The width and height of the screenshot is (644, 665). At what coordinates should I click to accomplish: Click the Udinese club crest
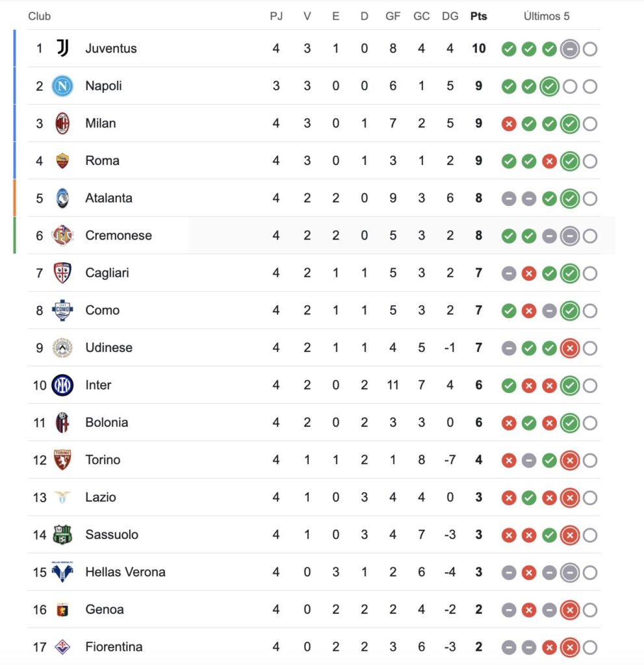coord(62,347)
